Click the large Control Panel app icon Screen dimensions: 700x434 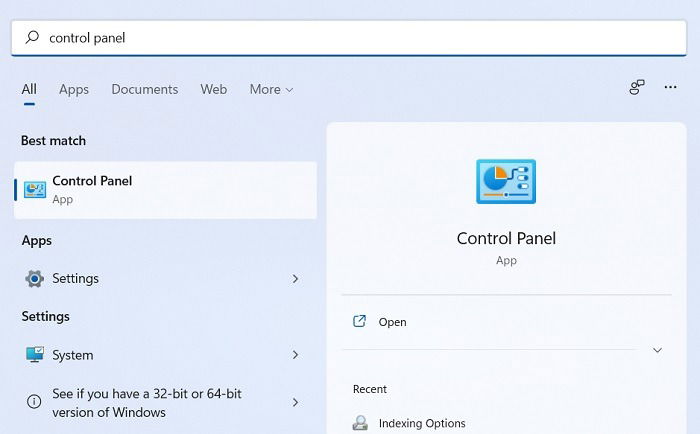click(x=506, y=181)
